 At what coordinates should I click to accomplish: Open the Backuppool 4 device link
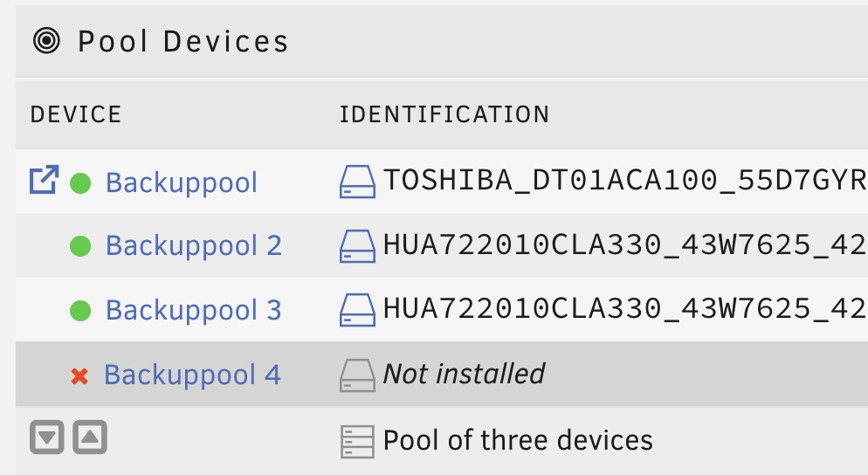point(193,375)
